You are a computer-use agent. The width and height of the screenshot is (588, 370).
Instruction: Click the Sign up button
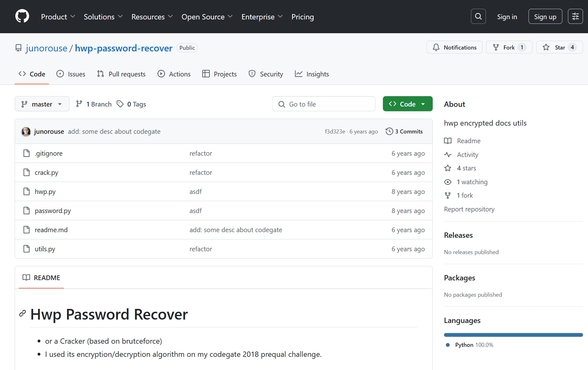[x=545, y=16]
